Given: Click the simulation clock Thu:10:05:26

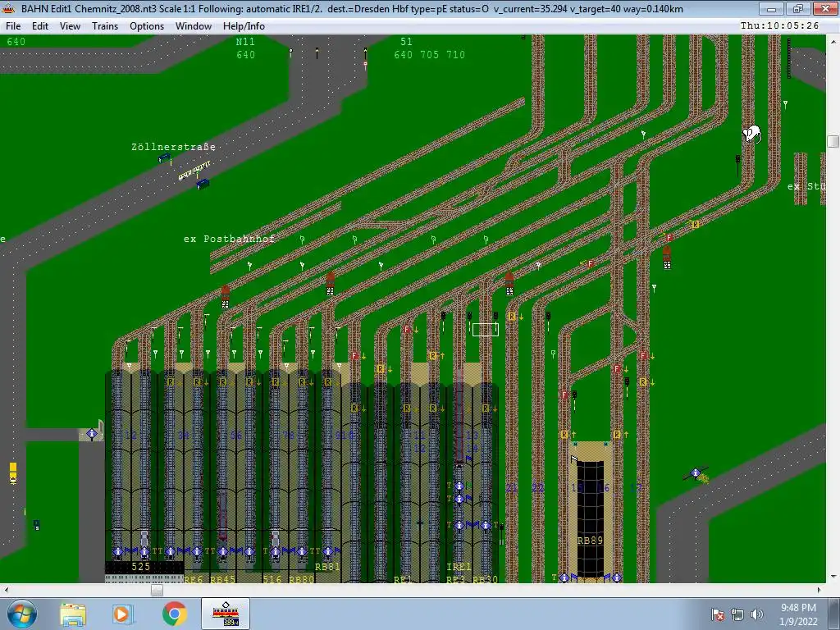Looking at the screenshot, I should (779, 25).
